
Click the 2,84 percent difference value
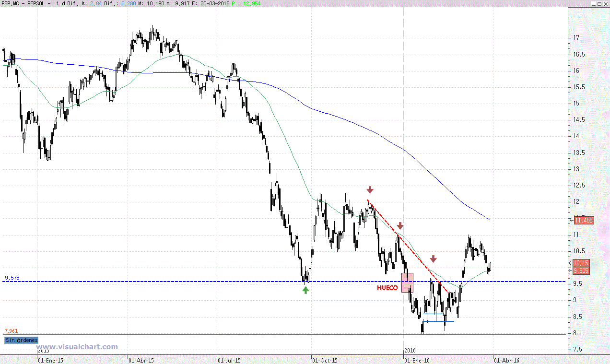(96, 4)
